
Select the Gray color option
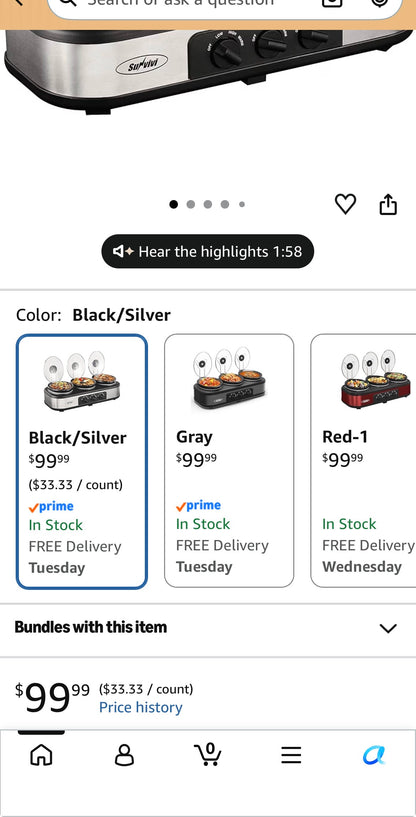point(229,461)
